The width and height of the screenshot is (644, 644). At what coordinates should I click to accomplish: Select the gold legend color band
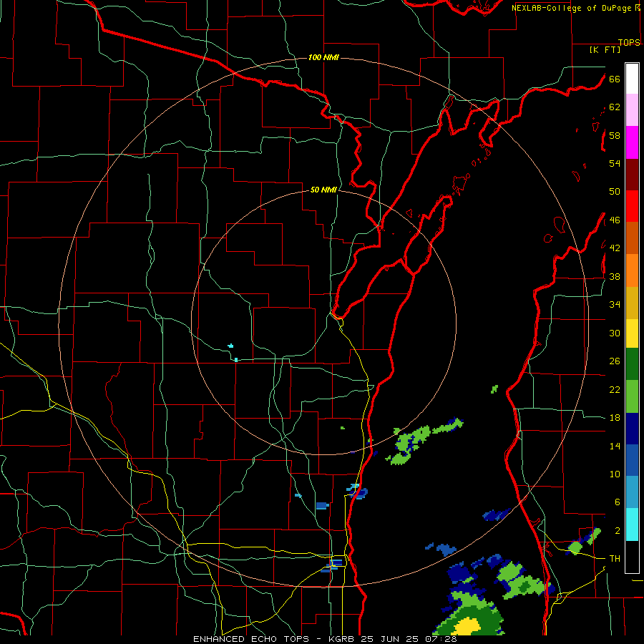pyautogui.click(x=632, y=303)
